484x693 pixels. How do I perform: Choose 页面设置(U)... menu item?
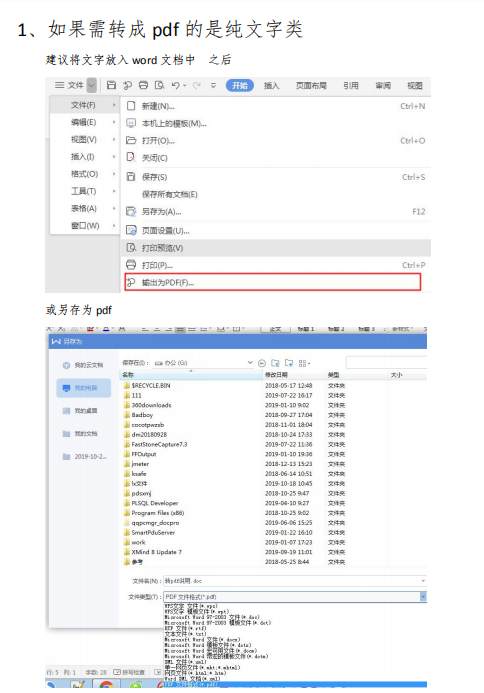coord(276,231)
